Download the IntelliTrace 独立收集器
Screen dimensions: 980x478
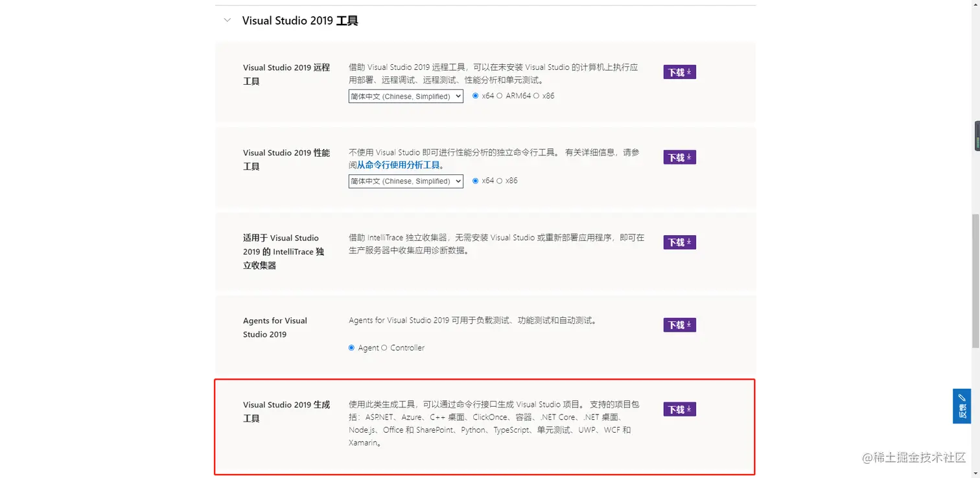click(679, 242)
